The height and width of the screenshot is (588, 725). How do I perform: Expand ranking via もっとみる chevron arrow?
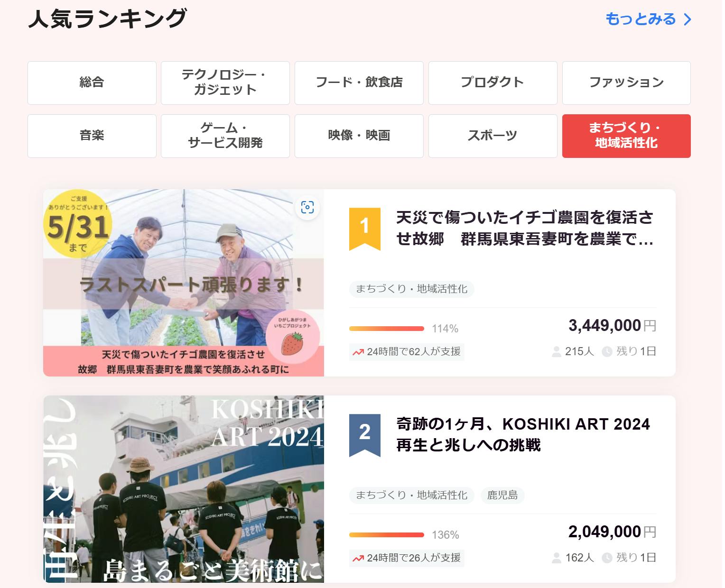[x=688, y=19]
